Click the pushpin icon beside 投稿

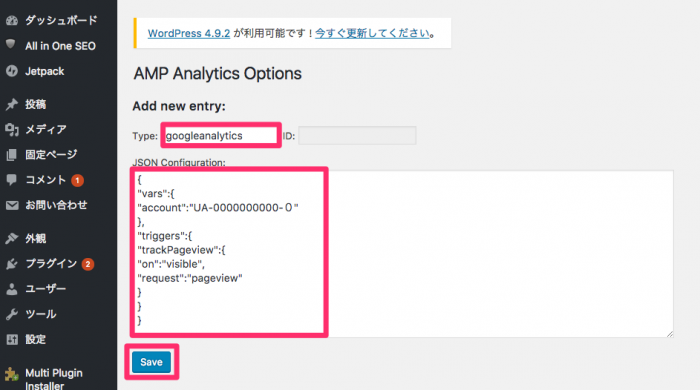[x=12, y=104]
